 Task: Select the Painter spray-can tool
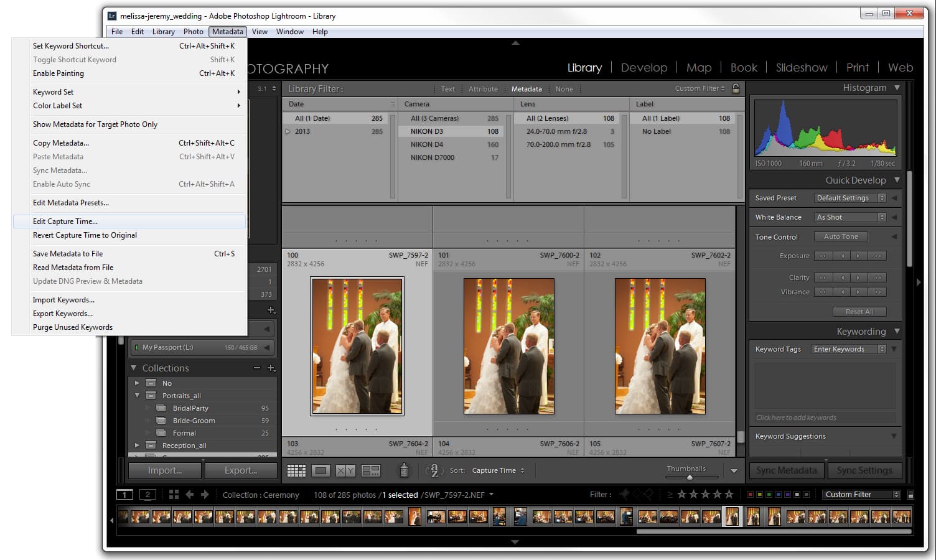(405, 470)
